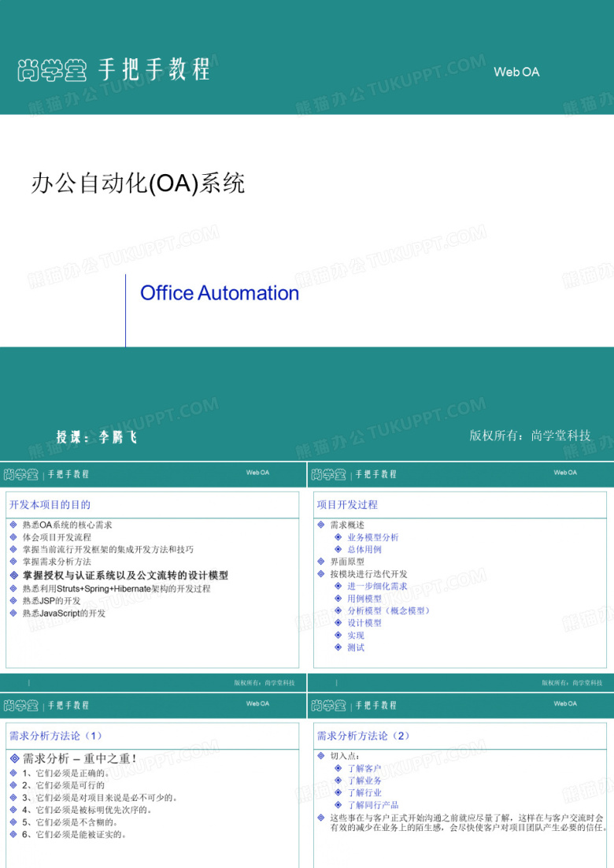The width and height of the screenshot is (614, 868).
Task: Click the 尚学堂 logo on the cover slide
Action: click(51, 71)
